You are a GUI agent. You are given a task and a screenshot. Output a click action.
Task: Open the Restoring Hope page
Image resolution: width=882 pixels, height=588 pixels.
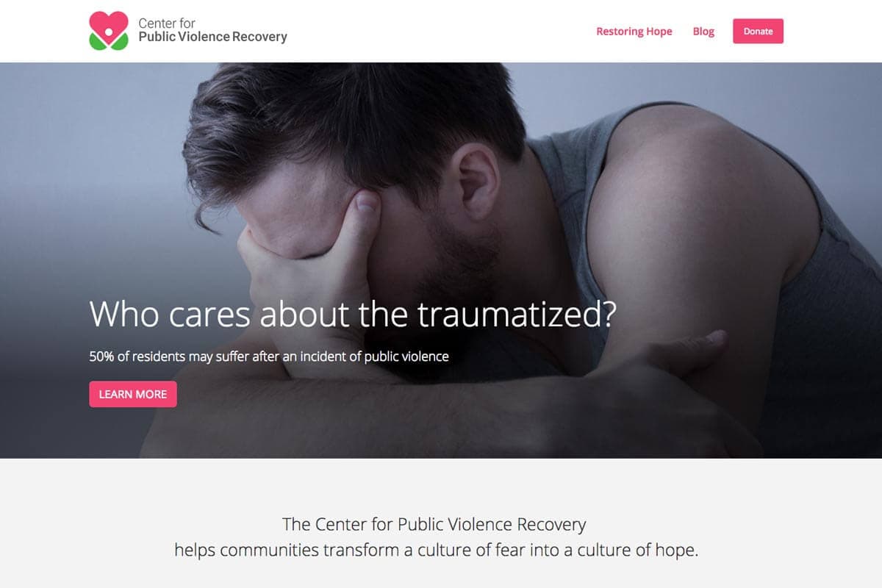coord(634,32)
